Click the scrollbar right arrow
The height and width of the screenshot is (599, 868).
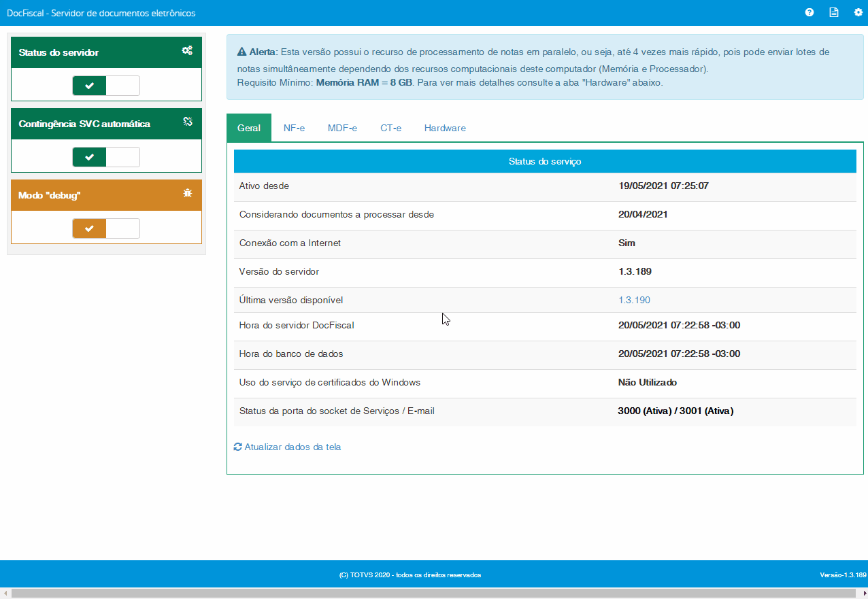[x=863, y=594]
